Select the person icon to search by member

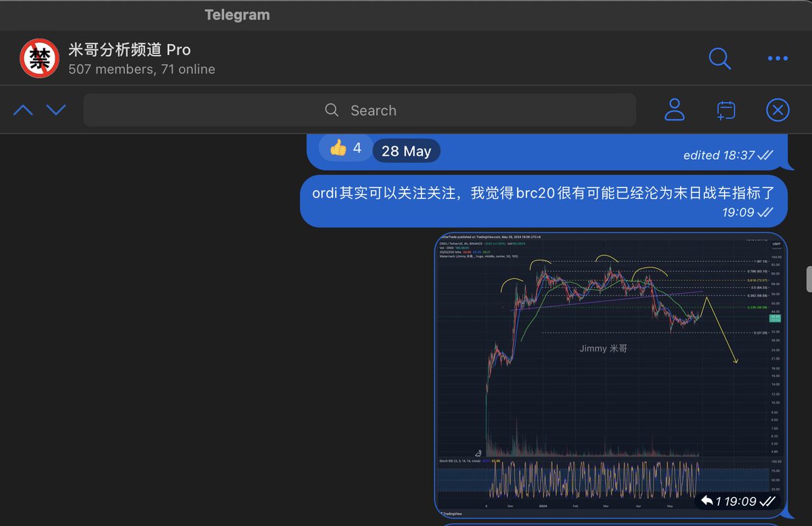click(x=675, y=110)
